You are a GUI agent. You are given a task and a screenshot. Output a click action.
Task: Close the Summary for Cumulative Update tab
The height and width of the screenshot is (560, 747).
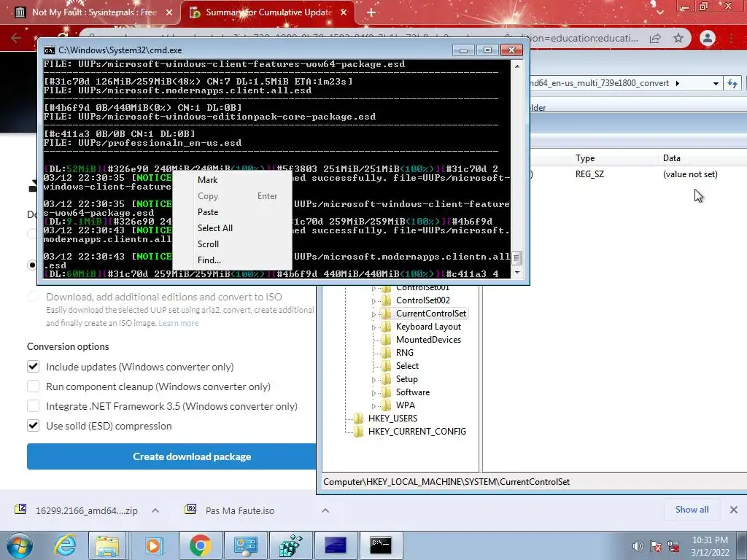[x=344, y=13]
